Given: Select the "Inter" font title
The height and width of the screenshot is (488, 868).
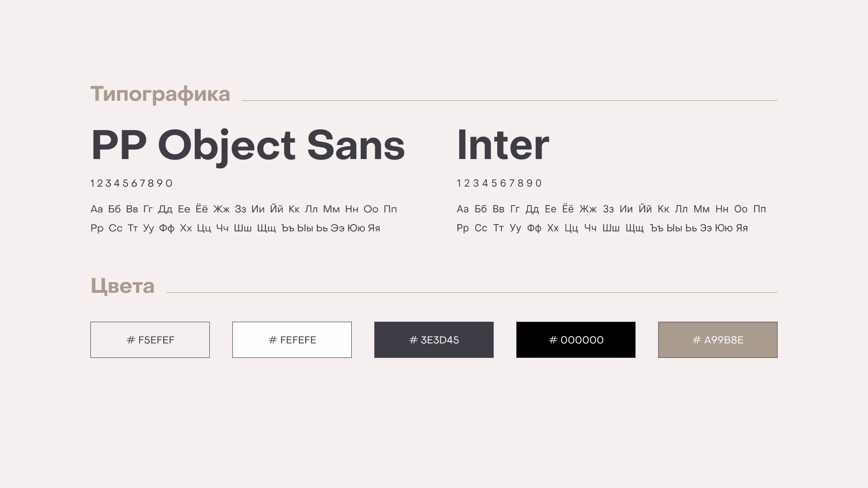Looking at the screenshot, I should (503, 145).
